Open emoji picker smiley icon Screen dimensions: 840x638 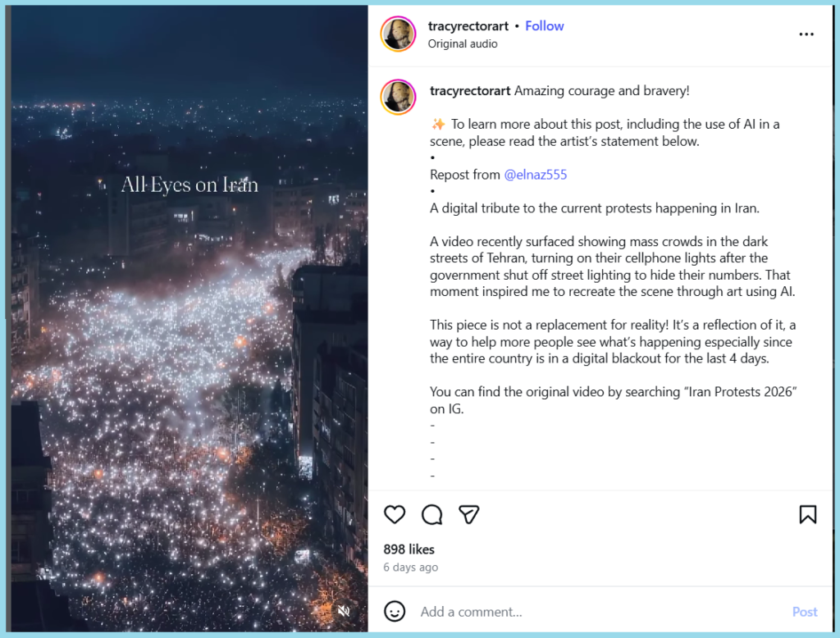tap(395, 611)
